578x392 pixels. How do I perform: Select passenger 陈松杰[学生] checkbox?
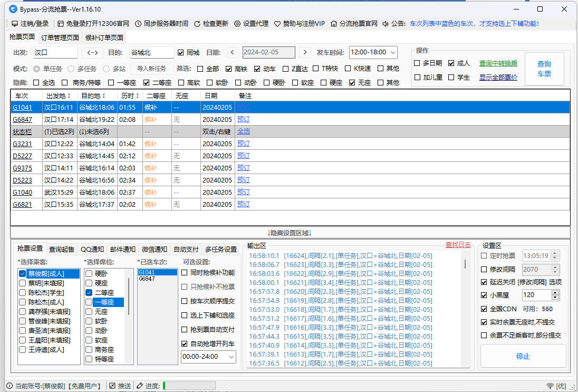(23, 292)
